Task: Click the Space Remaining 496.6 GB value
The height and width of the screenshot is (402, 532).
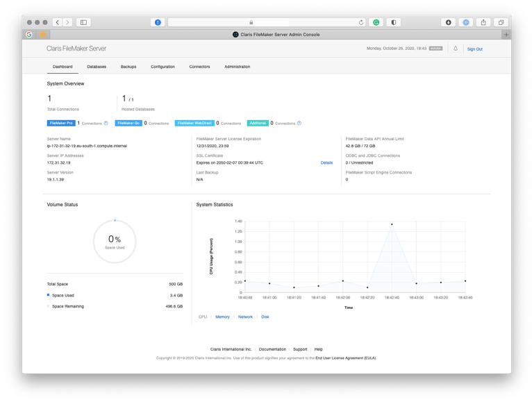Action: (x=174, y=306)
